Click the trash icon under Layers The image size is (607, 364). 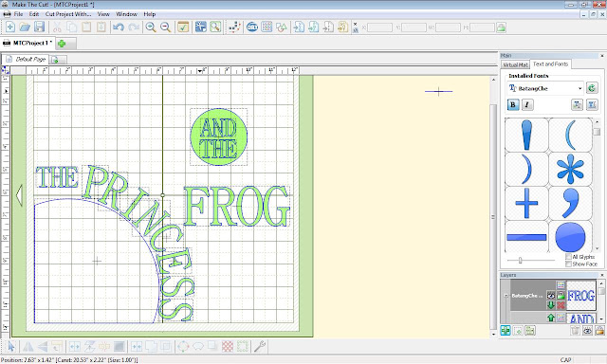[x=576, y=330]
